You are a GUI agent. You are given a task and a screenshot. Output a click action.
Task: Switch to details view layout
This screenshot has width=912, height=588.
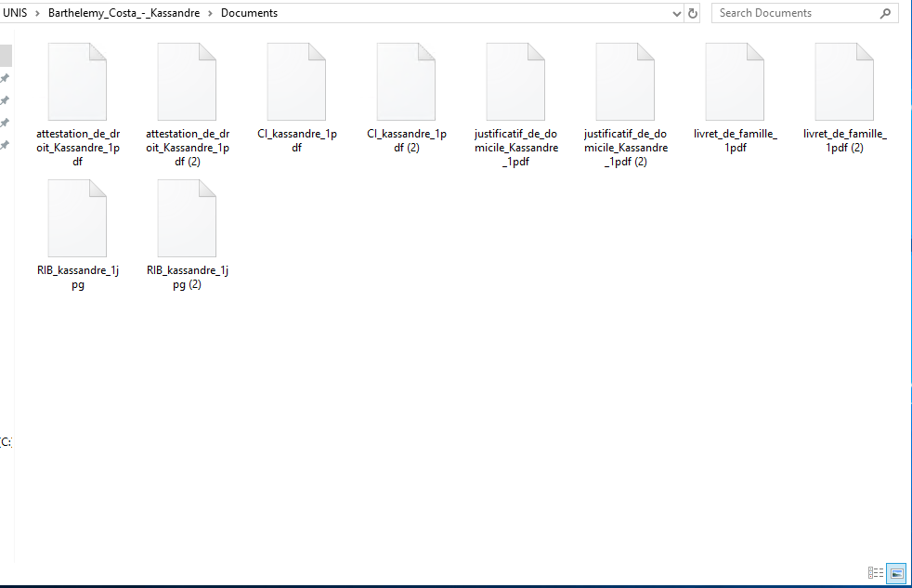point(875,574)
